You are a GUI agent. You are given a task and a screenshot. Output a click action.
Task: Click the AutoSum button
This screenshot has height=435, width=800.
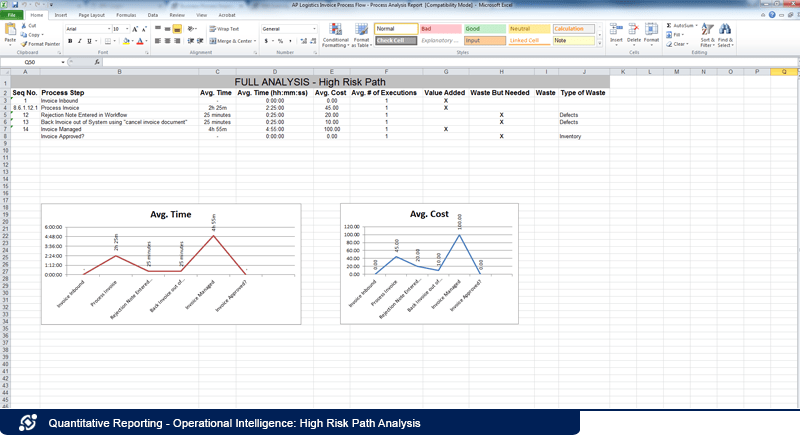[684, 25]
